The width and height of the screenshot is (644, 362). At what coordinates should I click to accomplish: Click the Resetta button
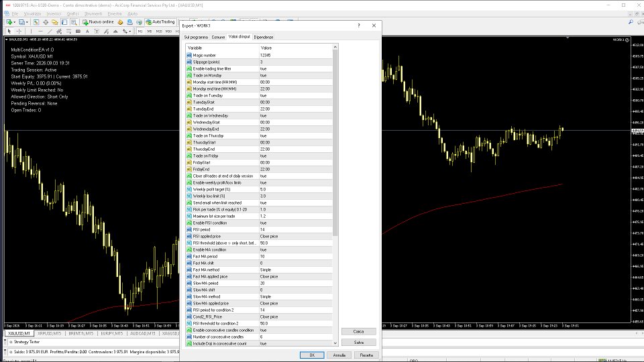(366, 355)
